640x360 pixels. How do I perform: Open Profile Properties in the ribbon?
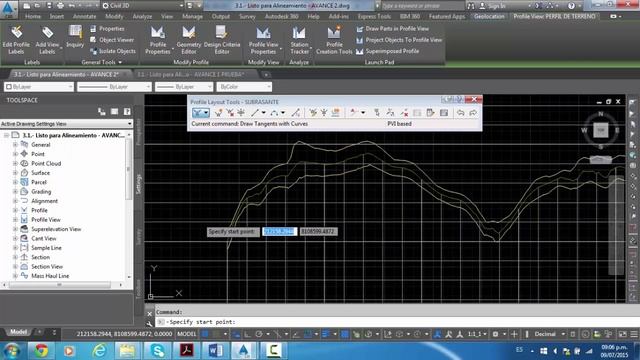tap(158, 40)
